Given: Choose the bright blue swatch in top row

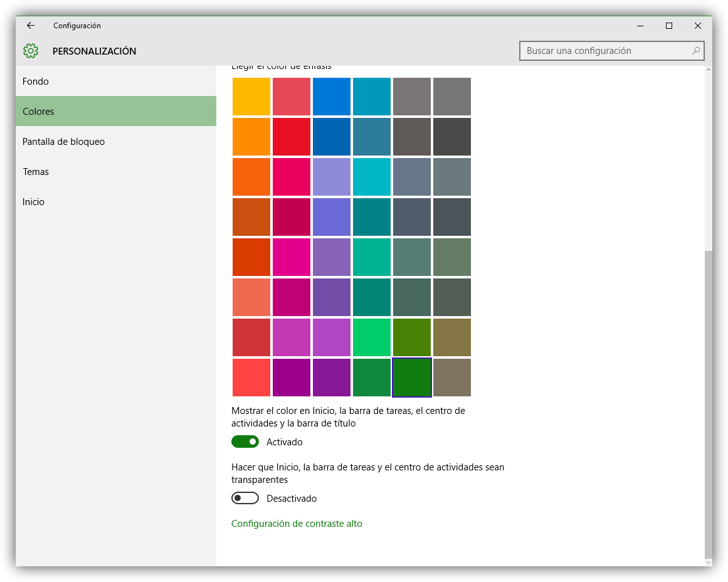Looking at the screenshot, I should (x=332, y=97).
